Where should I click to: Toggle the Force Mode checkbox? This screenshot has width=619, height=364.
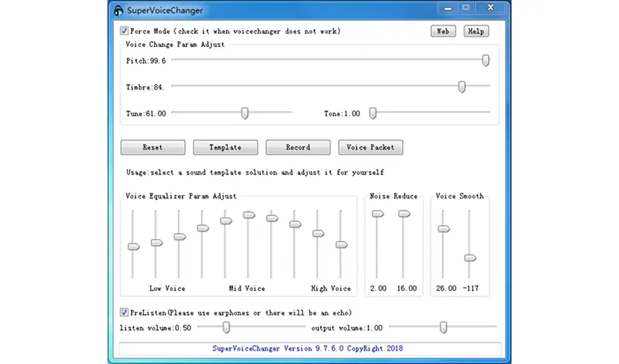124,31
